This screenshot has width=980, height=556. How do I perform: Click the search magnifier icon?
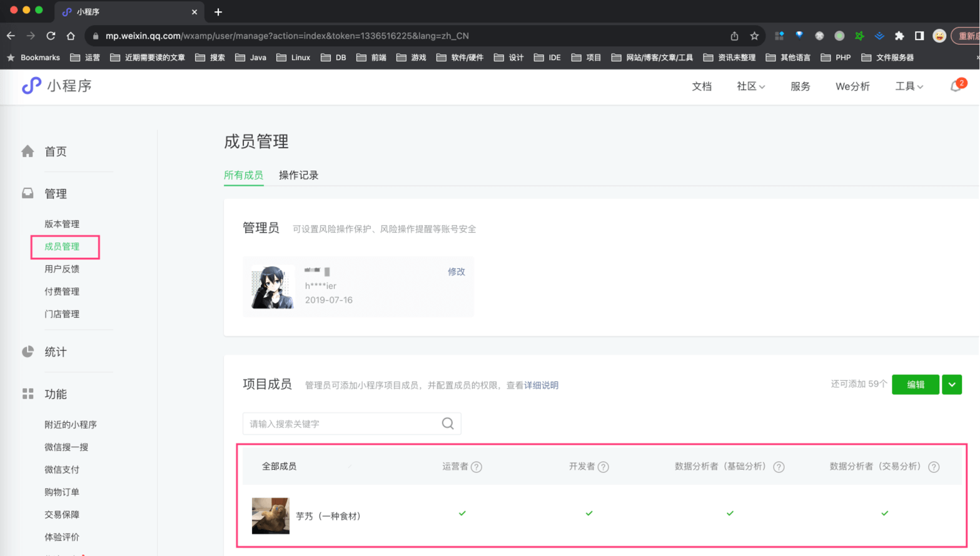pos(447,423)
